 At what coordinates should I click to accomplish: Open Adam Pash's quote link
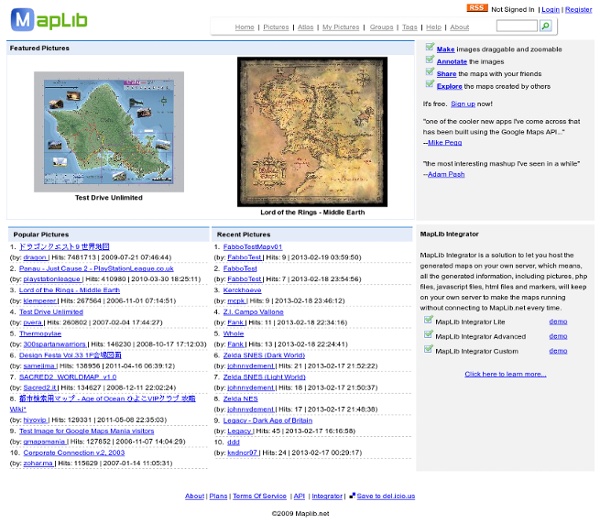pyautogui.click(x=446, y=175)
